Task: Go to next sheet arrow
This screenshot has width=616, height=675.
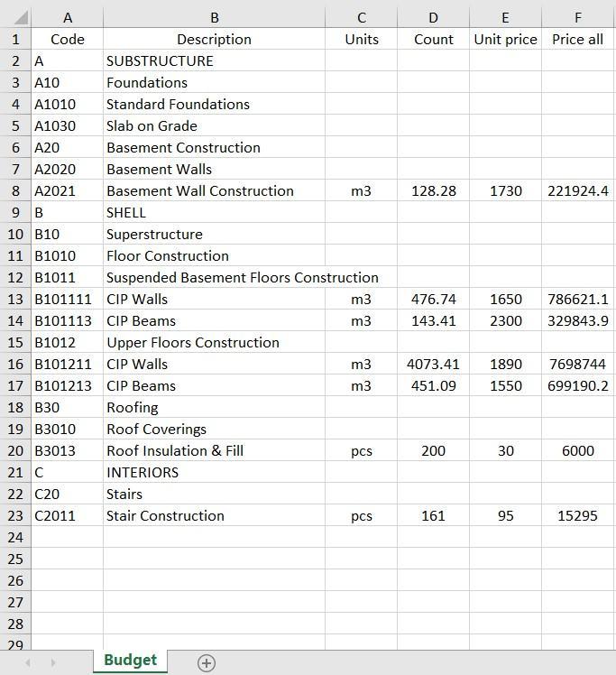Action: (x=53, y=662)
